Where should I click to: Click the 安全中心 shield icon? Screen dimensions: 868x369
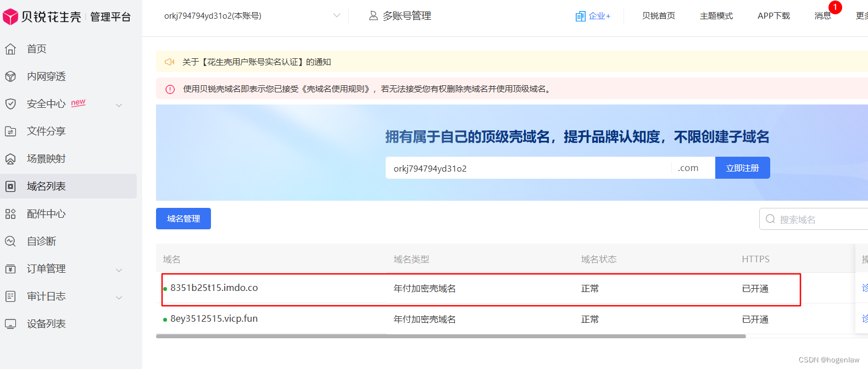10,104
